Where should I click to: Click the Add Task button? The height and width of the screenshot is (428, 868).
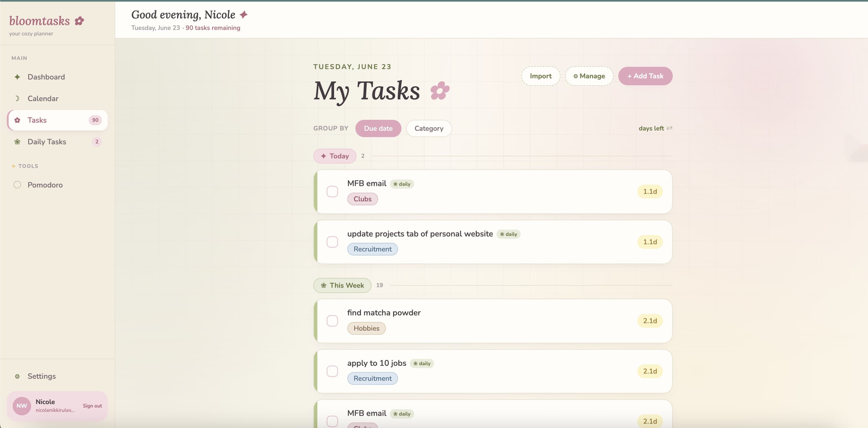coord(645,76)
